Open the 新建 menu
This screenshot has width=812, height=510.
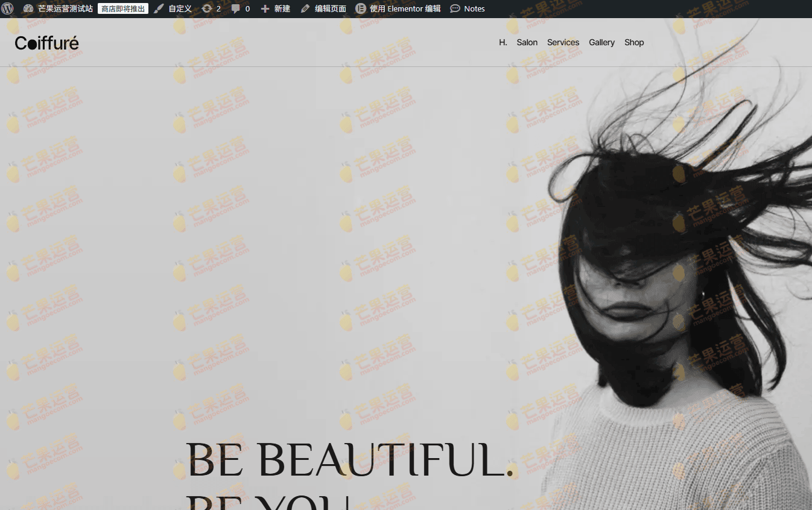[276, 9]
